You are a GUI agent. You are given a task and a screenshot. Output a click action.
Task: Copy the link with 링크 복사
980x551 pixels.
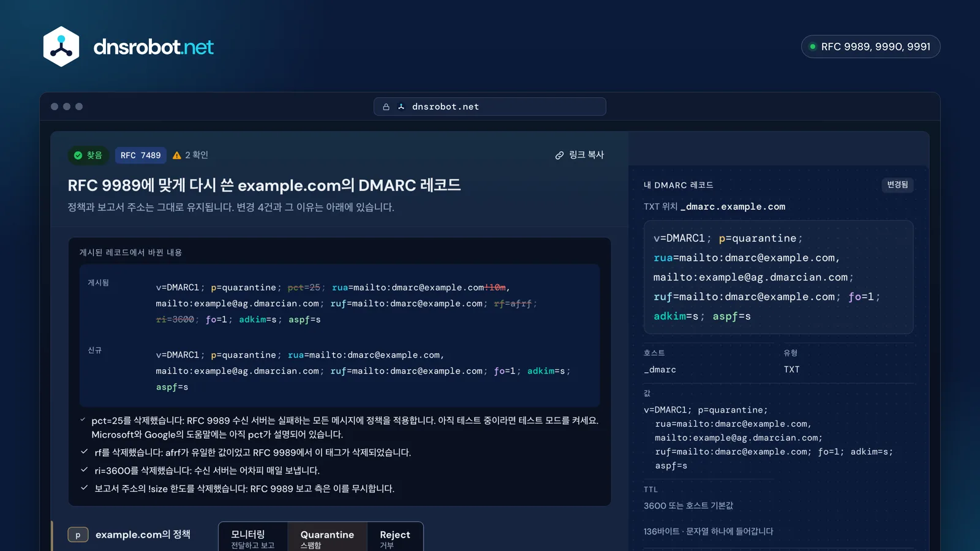[x=579, y=156]
